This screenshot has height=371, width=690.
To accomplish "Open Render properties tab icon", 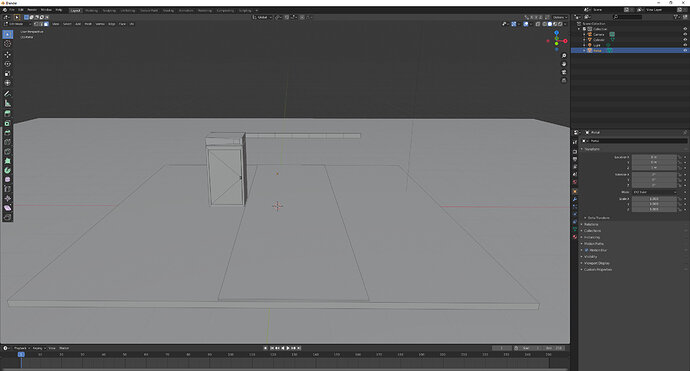I will pyautogui.click(x=575, y=151).
